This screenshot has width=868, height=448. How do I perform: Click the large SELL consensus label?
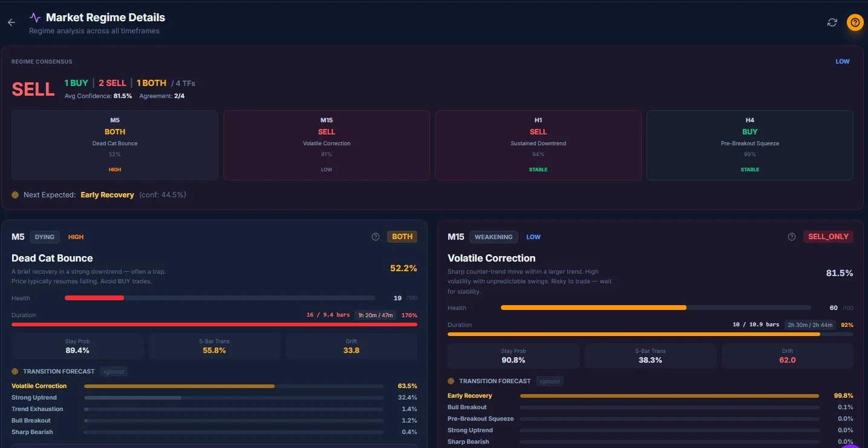[x=33, y=89]
